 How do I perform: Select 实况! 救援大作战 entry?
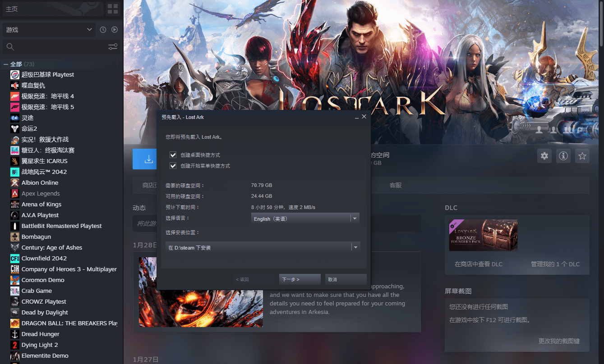pos(45,140)
